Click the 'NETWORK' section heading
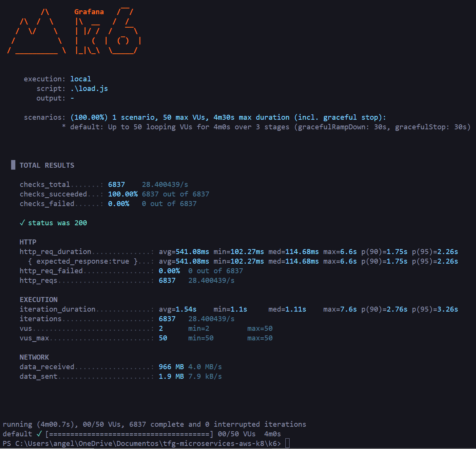 pos(34,357)
